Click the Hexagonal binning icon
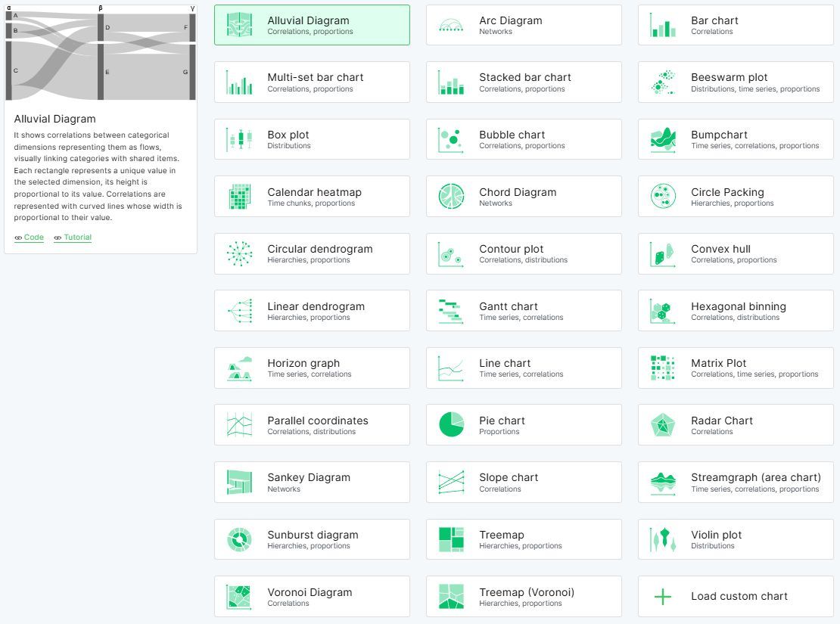Screen dimensions: 840x624 (663, 311)
